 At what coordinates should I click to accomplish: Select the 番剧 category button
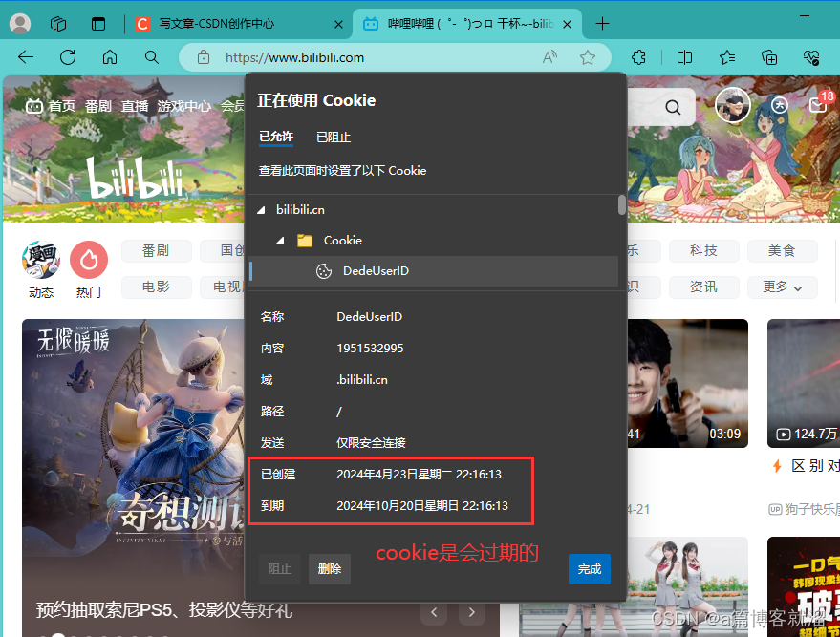(157, 250)
